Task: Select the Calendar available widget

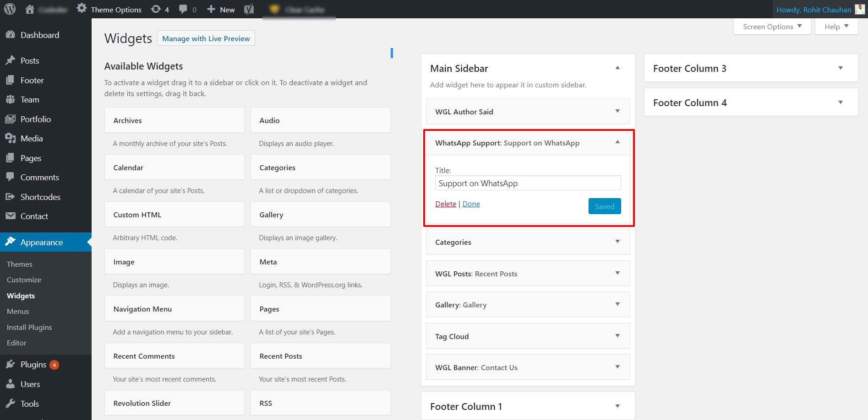Action: pyautogui.click(x=175, y=167)
